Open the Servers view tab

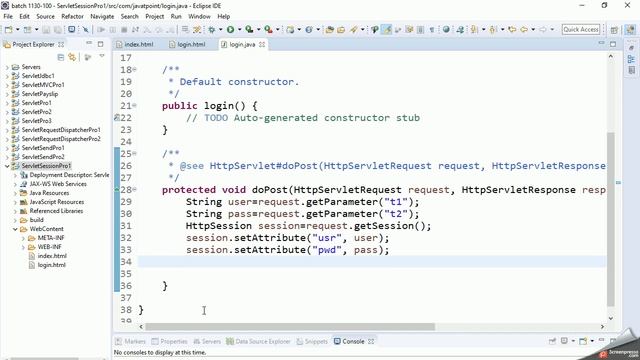pos(207,341)
